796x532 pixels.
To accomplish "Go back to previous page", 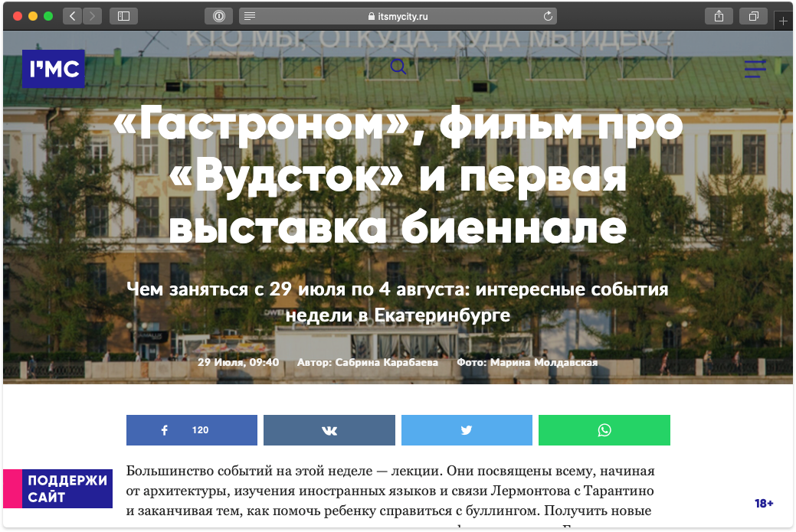I will [72, 16].
